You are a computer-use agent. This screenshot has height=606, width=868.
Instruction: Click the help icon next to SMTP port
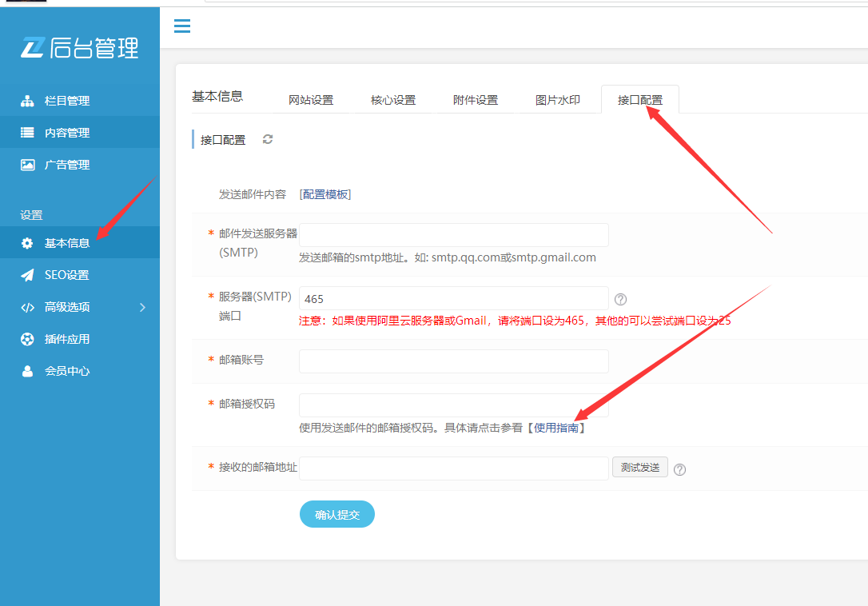click(620, 299)
